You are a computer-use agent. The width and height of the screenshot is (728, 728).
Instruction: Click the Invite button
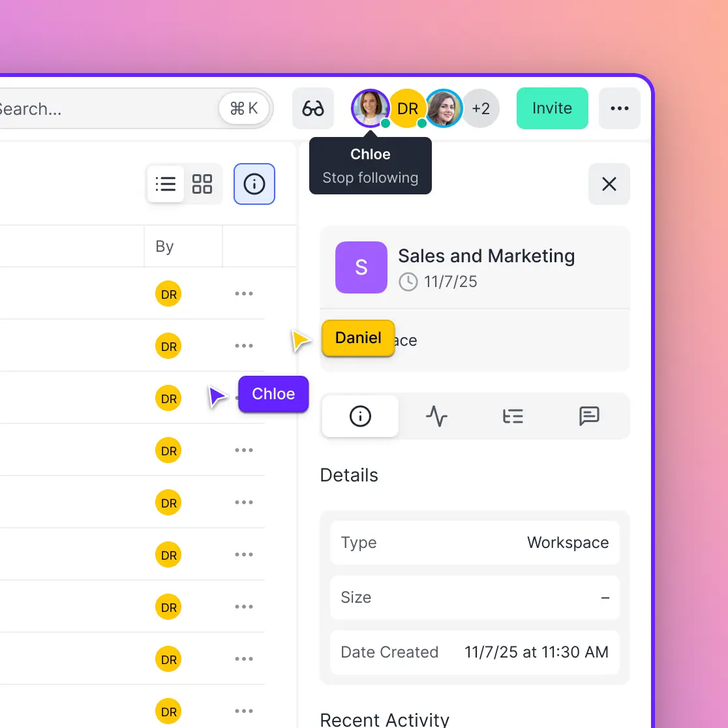[552, 108]
